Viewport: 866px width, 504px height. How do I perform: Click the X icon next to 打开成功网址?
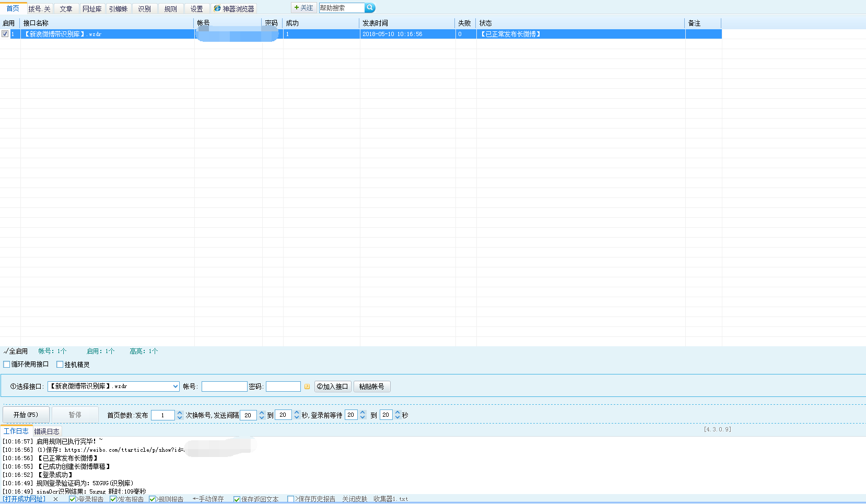coord(56,499)
